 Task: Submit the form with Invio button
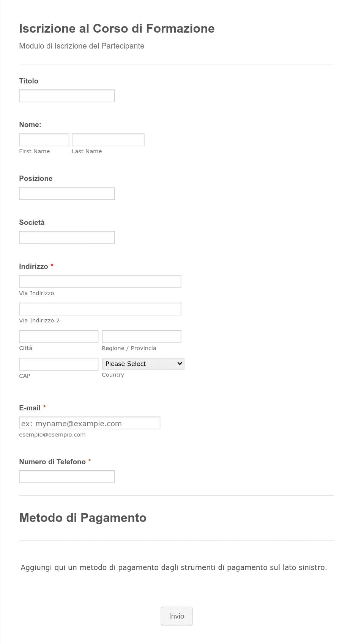(176, 616)
